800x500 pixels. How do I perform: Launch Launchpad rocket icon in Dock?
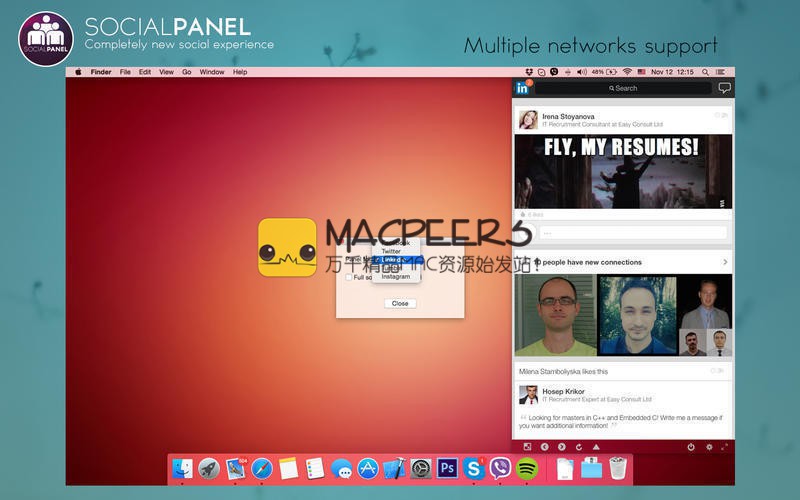(x=209, y=468)
